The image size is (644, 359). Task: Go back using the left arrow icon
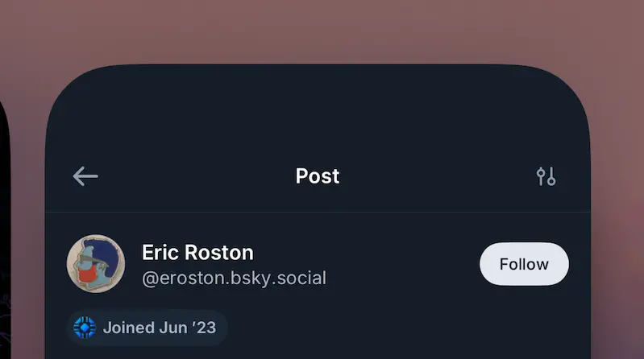click(85, 176)
